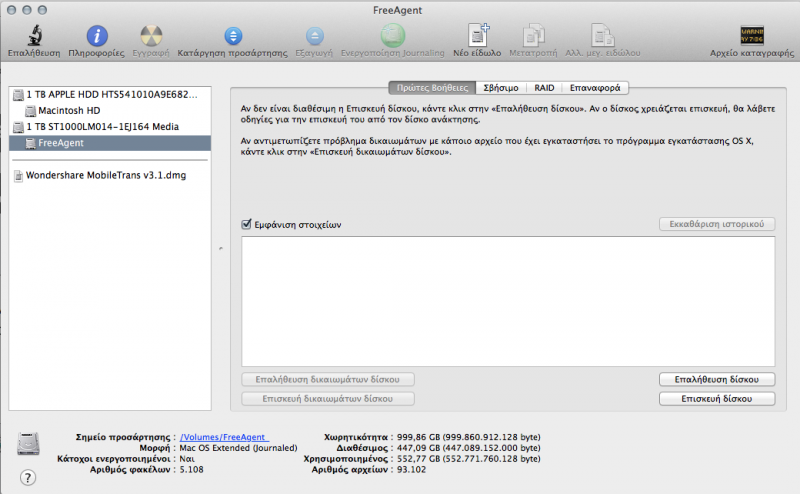
Task: Click the Εξαγωγή eject icon
Action: (314, 36)
